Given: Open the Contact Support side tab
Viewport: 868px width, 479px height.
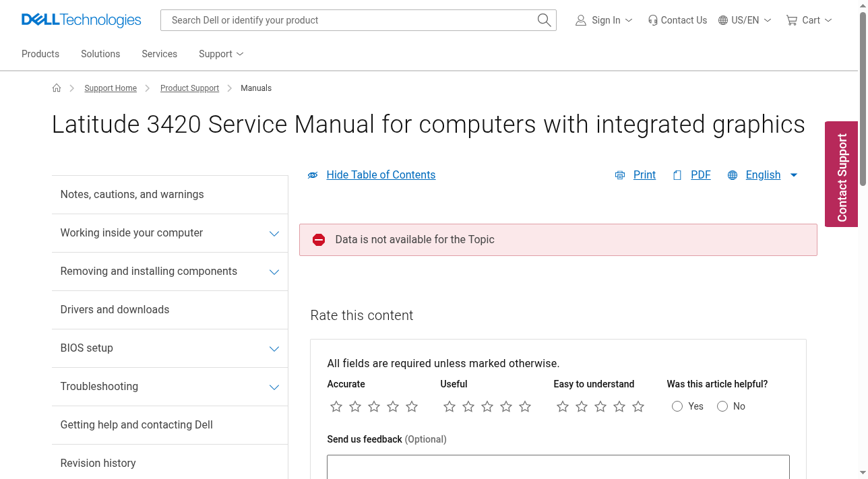Looking at the screenshot, I should pyautogui.click(x=841, y=174).
